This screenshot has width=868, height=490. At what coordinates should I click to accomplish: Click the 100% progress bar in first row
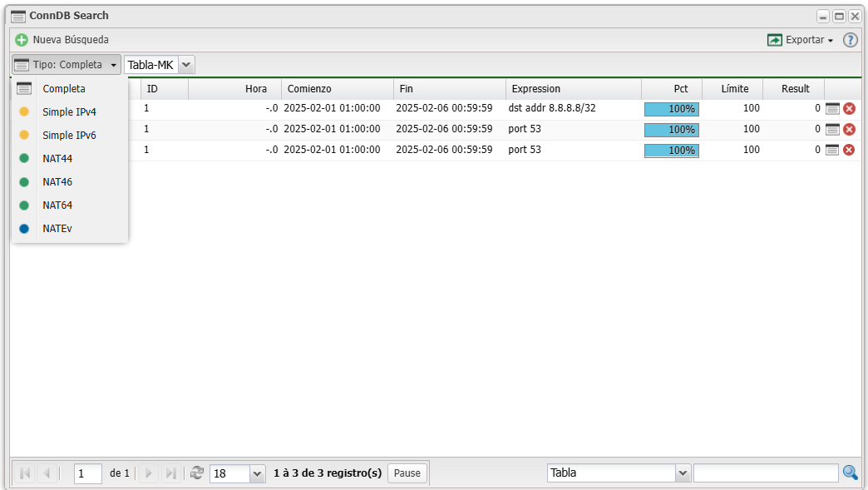point(671,109)
